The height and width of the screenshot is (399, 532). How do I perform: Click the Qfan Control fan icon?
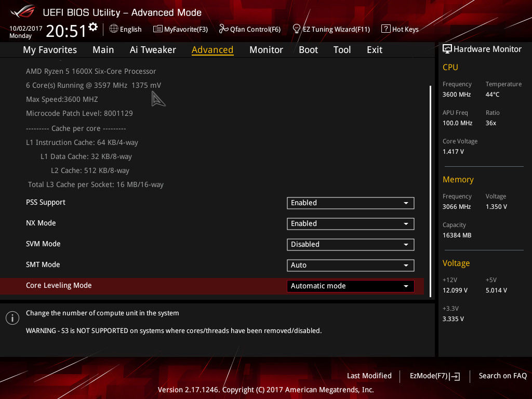tap(223, 29)
